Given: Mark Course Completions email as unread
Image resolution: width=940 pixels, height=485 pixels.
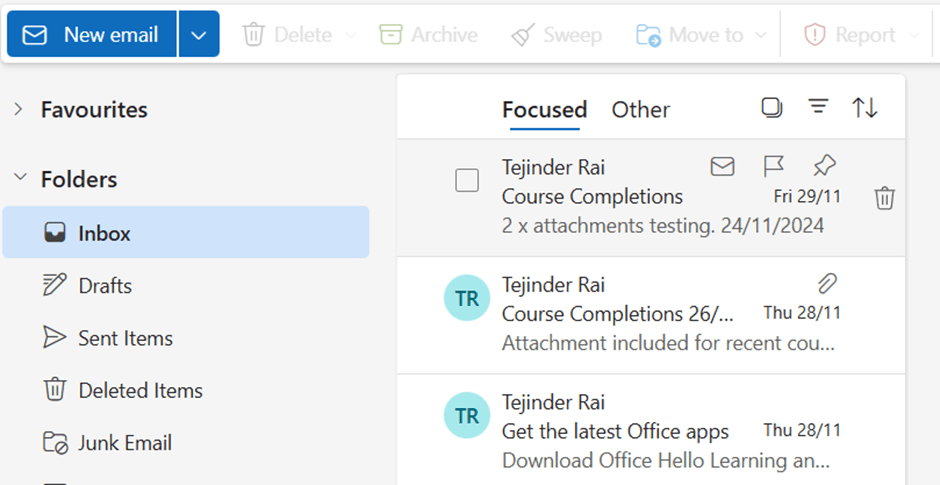Looking at the screenshot, I should pyautogui.click(x=722, y=166).
